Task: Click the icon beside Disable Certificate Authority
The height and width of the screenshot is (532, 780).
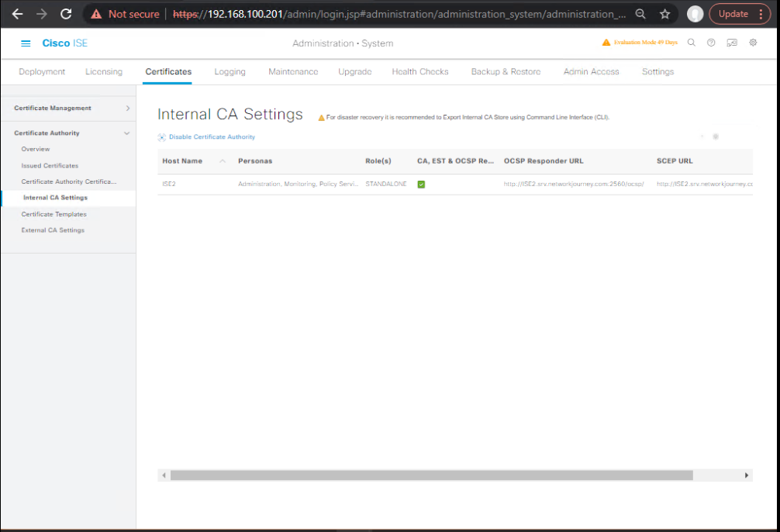Action: tap(162, 137)
